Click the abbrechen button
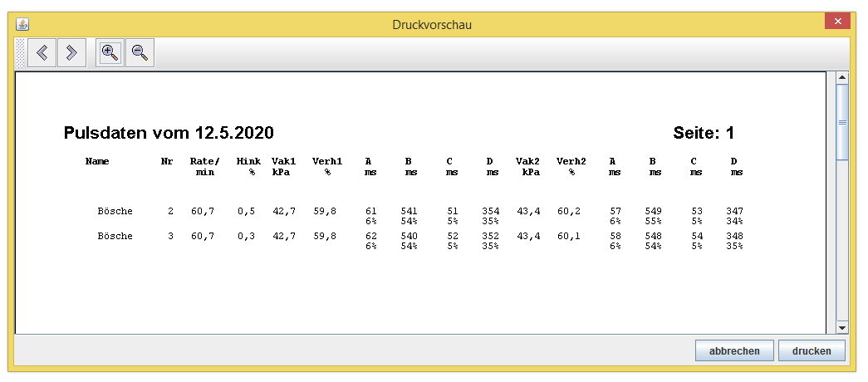Image resolution: width=868 pixels, height=382 pixels. (734, 351)
